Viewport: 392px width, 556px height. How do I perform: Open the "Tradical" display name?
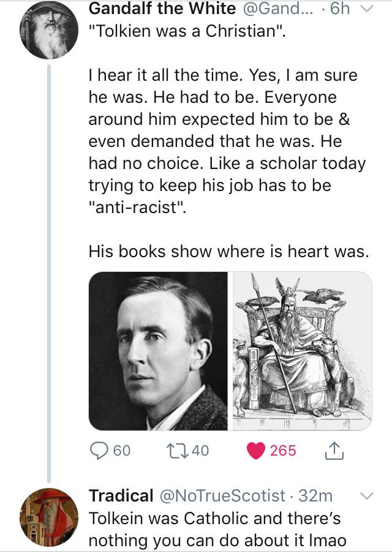[x=121, y=495]
